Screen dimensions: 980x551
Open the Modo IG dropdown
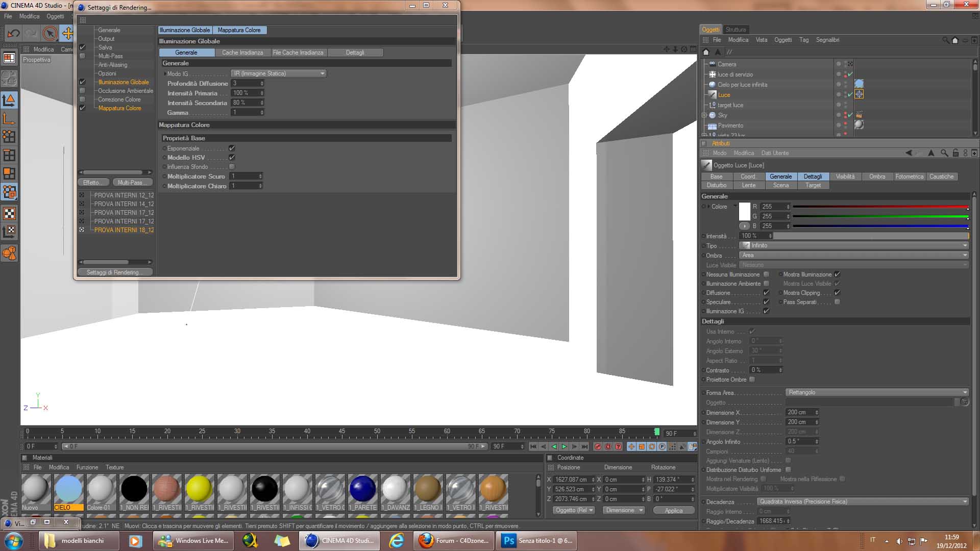(x=279, y=73)
